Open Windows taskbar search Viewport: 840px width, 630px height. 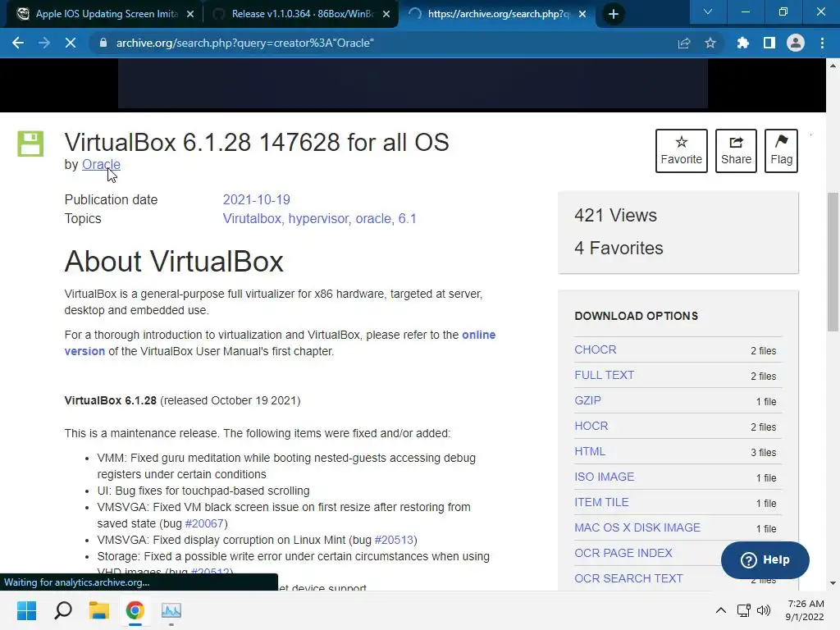point(63,610)
